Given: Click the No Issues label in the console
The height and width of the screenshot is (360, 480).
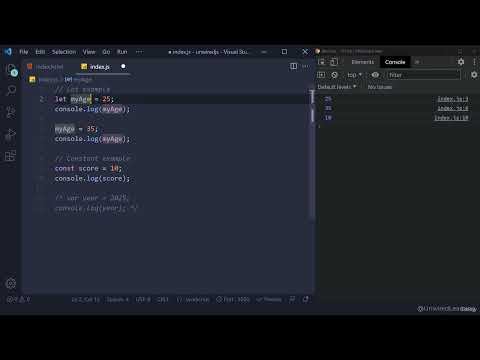Looking at the screenshot, I should (380, 87).
